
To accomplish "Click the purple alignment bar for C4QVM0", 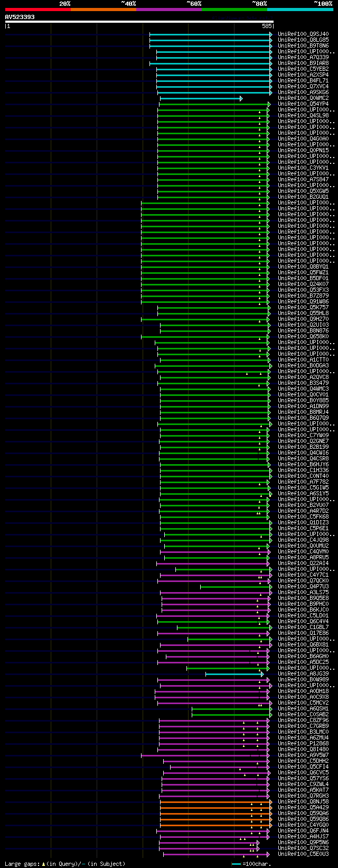I will click(214, 552).
